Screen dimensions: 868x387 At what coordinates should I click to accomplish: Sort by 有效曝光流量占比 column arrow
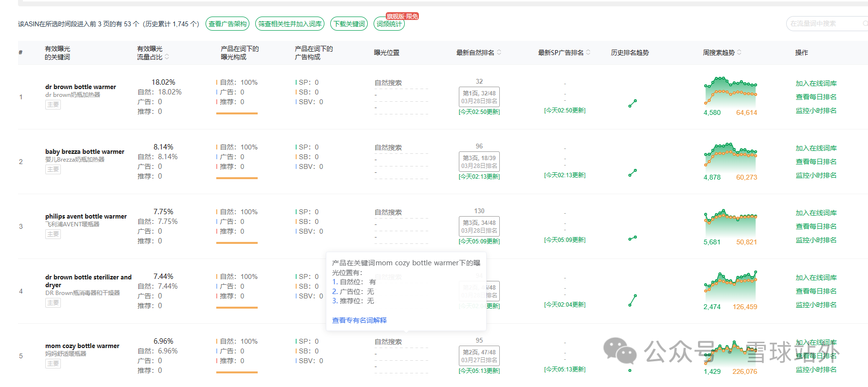(x=167, y=57)
